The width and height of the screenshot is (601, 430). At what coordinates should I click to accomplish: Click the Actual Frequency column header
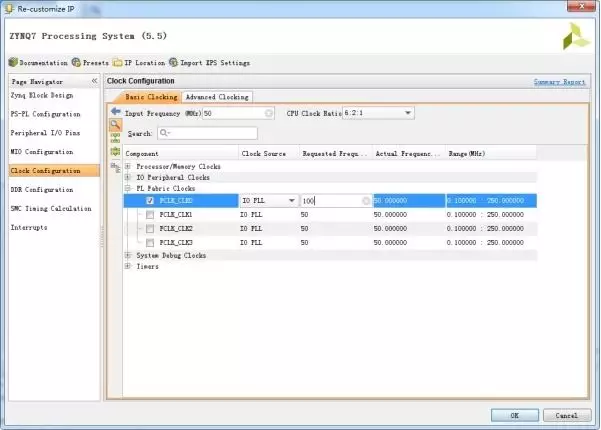[x=409, y=153]
